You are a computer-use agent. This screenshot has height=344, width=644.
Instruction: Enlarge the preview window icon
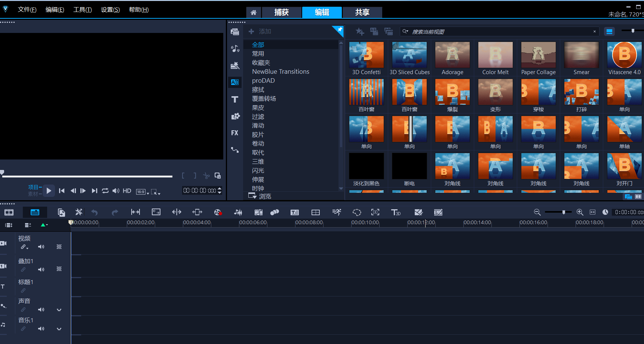[x=218, y=176]
